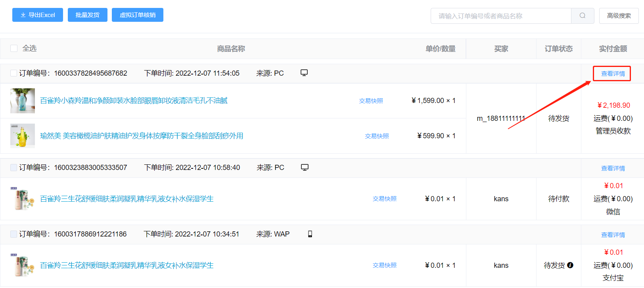644x288 pixels.
Task: Open the 百雀羚三生花 product link in the 待付款 order
Action: (x=126, y=199)
